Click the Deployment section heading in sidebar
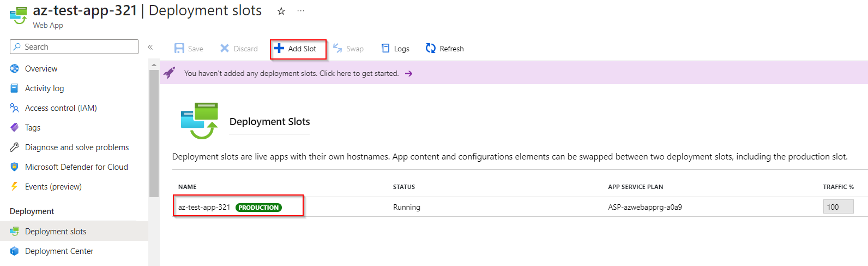The image size is (868, 266). (x=32, y=211)
